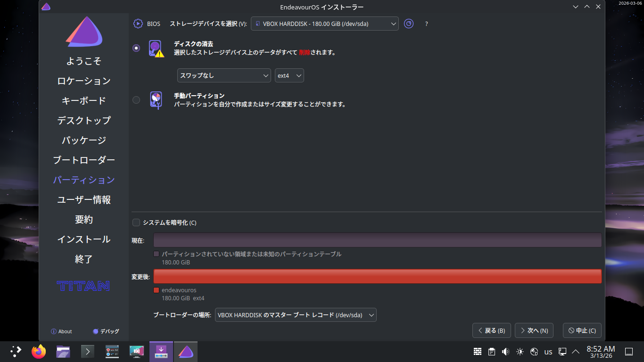This screenshot has height=362, width=644.
Task: Go to the キーボード step in sidebar
Action: coord(84,101)
